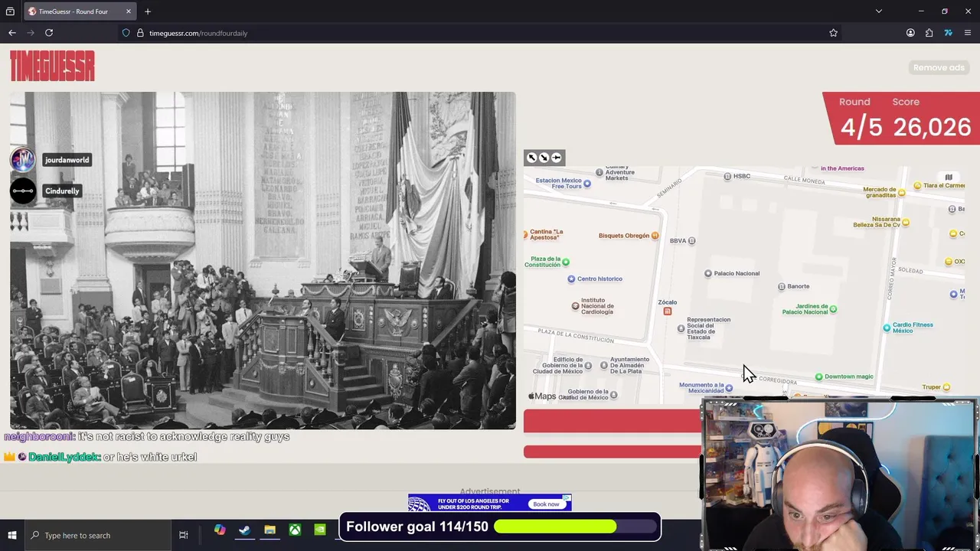Screen dimensions: 980x551
Task: Click Book now in the advertisement
Action: pos(546,504)
